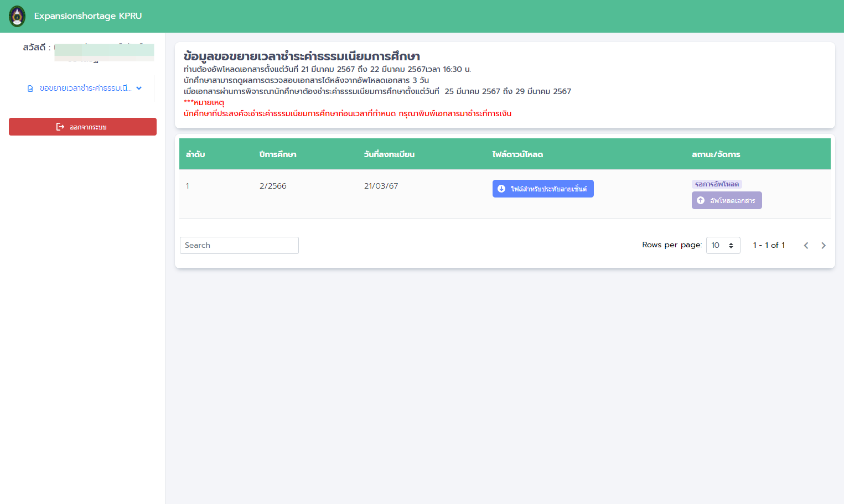
Task: Open the ขอขยายเวลาชำระค่าธรรมเนียม sidebar menu item
Action: (x=85, y=89)
